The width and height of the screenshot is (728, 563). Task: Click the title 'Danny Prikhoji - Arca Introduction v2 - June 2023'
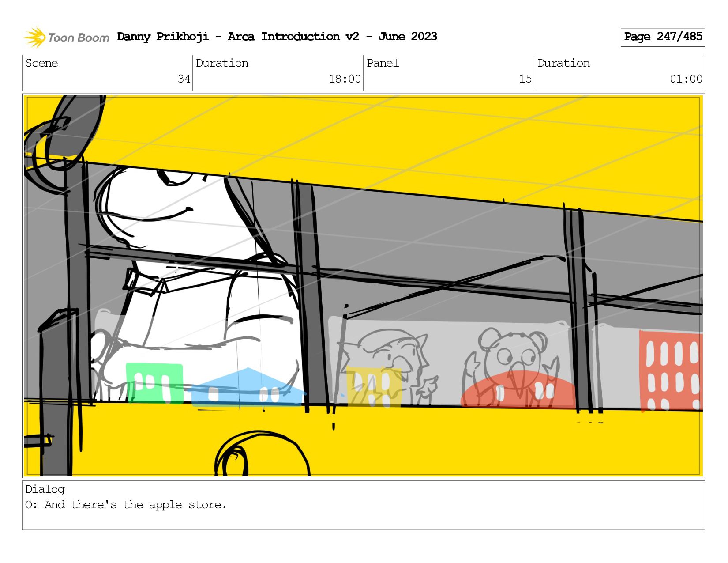coord(277,37)
